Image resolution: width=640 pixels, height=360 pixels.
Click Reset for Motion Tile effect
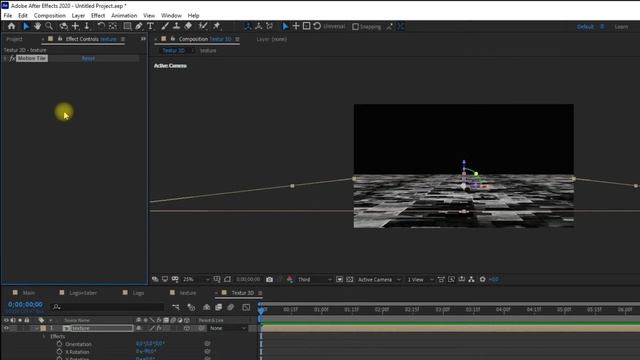tap(88, 58)
